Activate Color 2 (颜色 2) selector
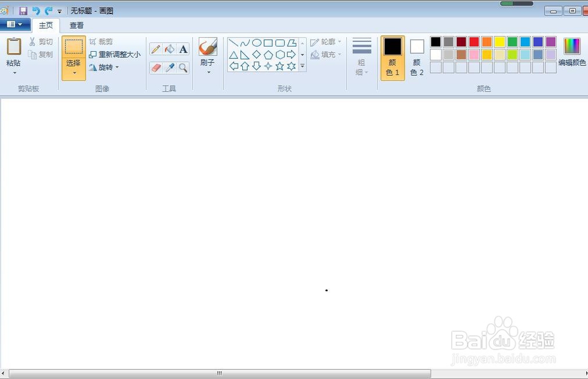The height and width of the screenshot is (379, 588). point(417,58)
